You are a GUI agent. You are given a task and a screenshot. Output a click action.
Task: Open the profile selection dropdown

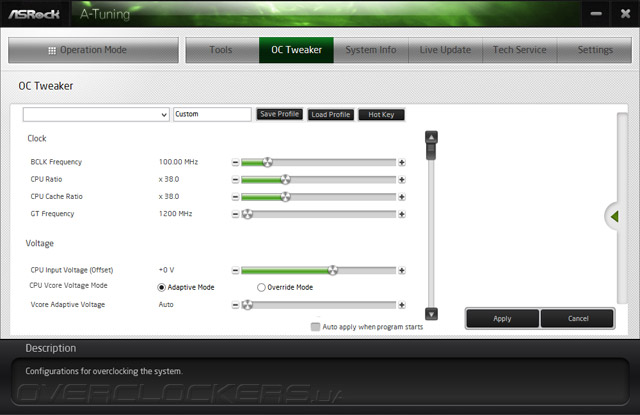pos(96,115)
